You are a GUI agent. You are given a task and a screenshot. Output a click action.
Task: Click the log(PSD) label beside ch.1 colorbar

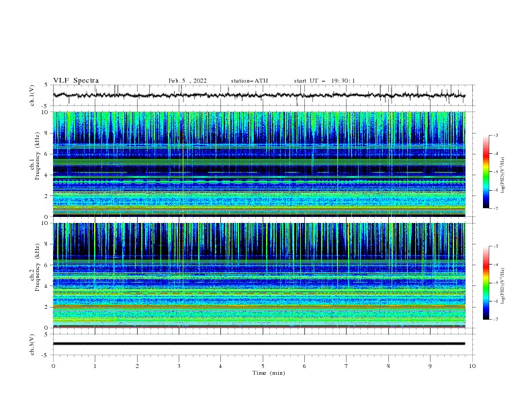point(503,175)
